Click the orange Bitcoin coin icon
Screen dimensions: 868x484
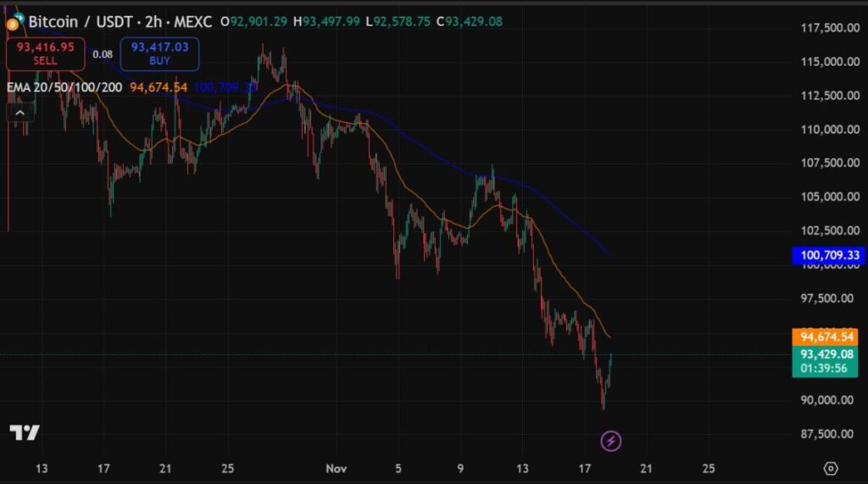point(13,19)
